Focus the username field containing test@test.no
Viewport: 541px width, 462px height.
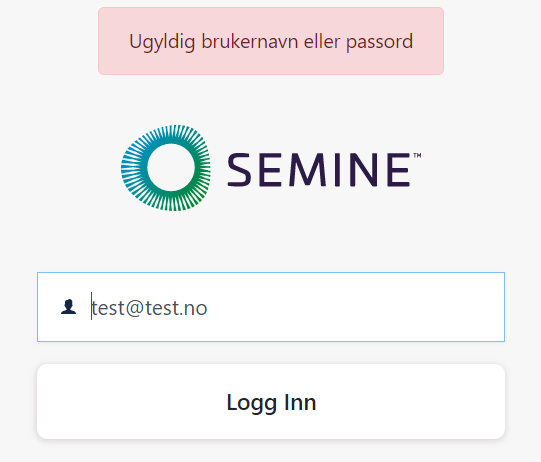[271, 307]
